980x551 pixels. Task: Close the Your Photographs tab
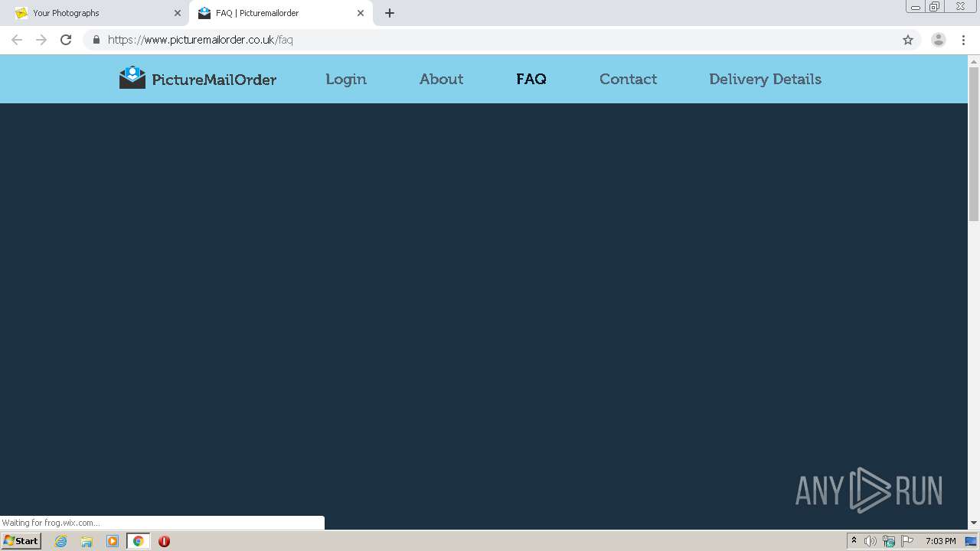178,13
